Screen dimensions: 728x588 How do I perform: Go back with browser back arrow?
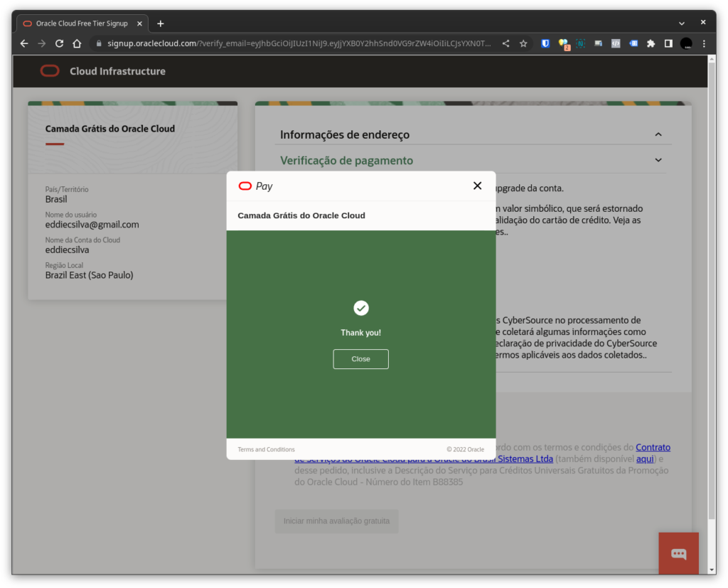pos(24,43)
